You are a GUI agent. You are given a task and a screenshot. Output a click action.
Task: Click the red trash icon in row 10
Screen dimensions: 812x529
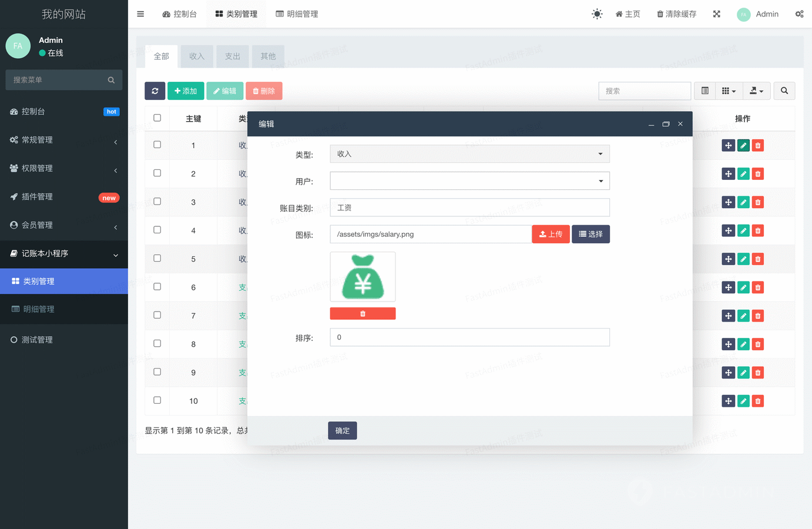[758, 401]
